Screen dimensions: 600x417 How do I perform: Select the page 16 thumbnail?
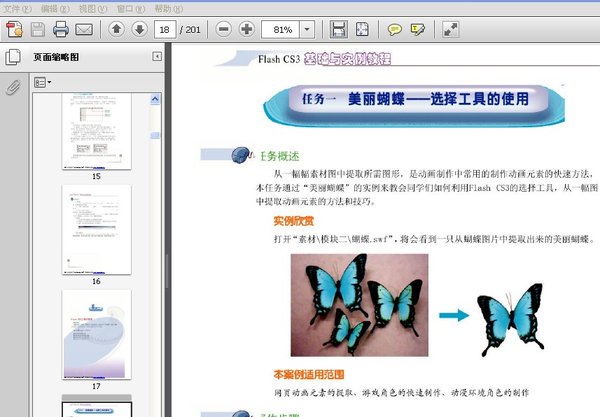pos(96,230)
